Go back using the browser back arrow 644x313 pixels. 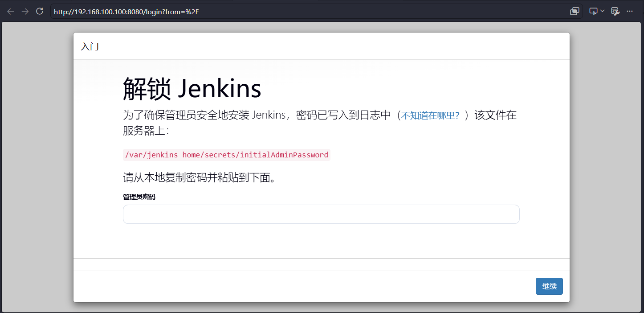click(x=11, y=11)
